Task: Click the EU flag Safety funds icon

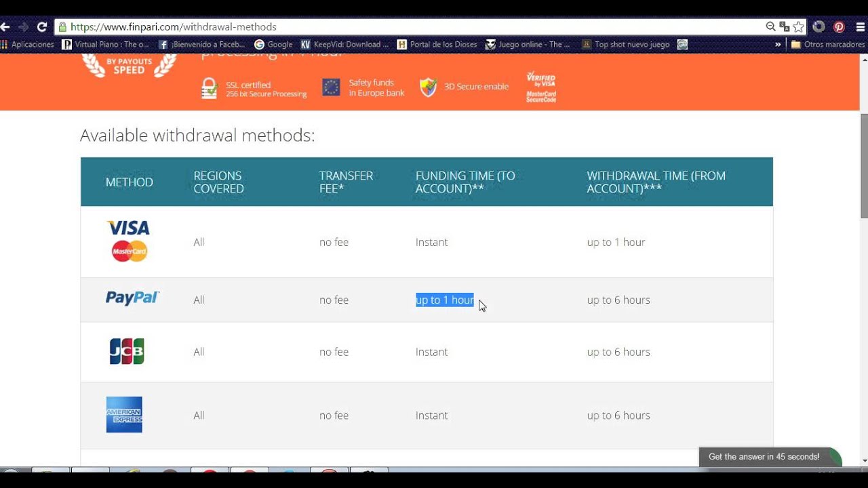Action: (x=331, y=87)
